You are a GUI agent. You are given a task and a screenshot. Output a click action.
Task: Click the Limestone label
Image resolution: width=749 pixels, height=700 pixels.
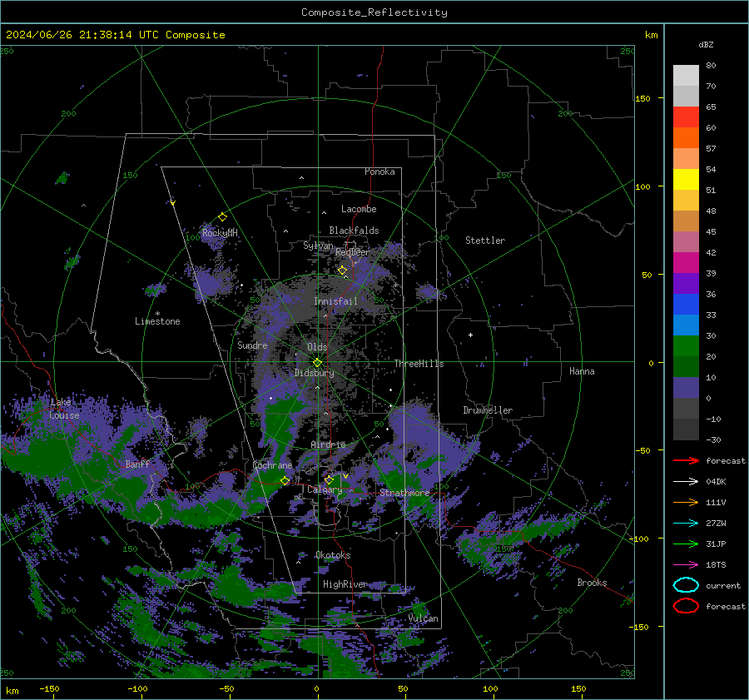tap(157, 321)
